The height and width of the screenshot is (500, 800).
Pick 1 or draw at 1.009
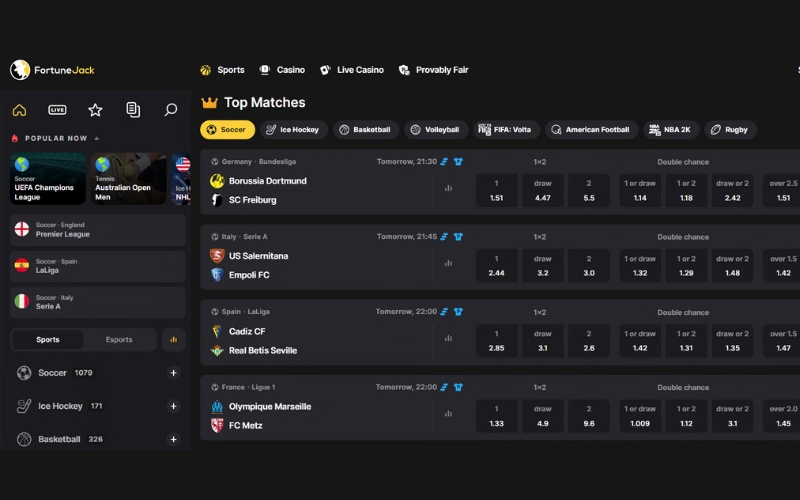click(x=640, y=416)
